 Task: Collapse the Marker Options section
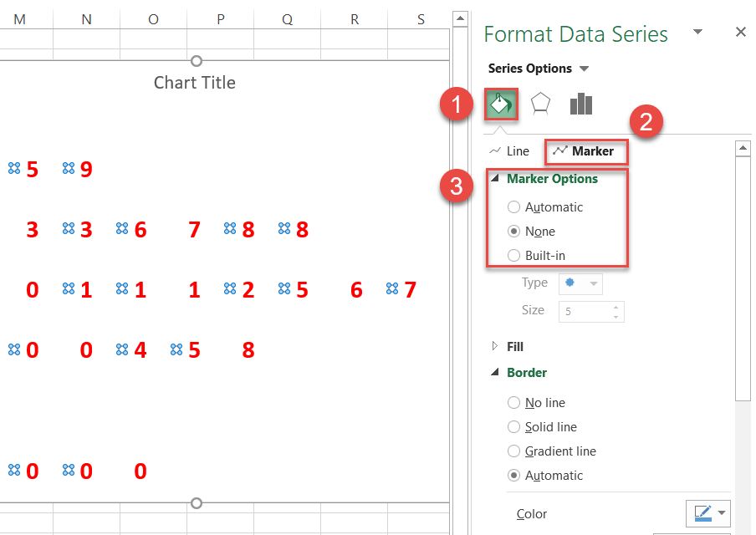pos(497,178)
